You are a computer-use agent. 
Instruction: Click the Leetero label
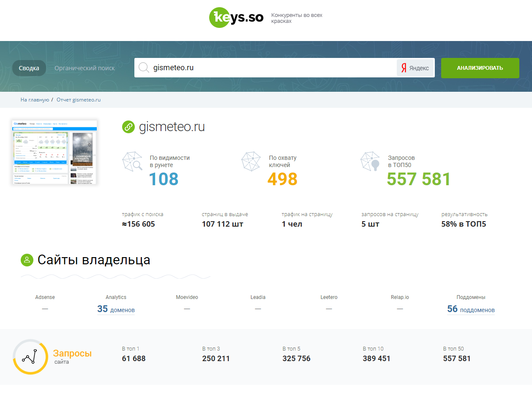point(329,297)
